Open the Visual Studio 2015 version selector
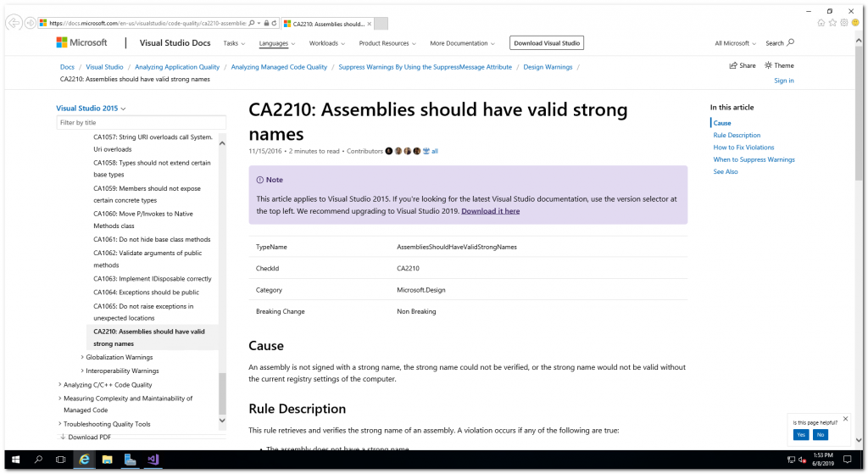The image size is (868, 474). (91, 109)
